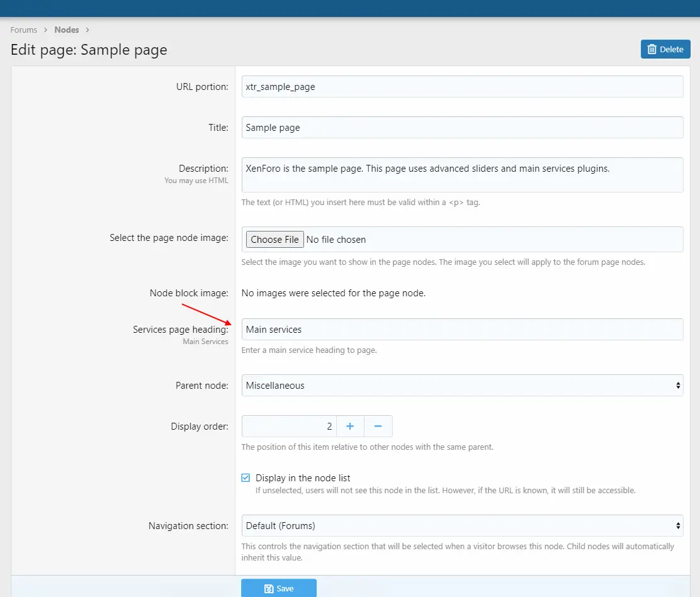Click 'No images were selected' message
This screenshot has width=700, height=597.
point(334,293)
